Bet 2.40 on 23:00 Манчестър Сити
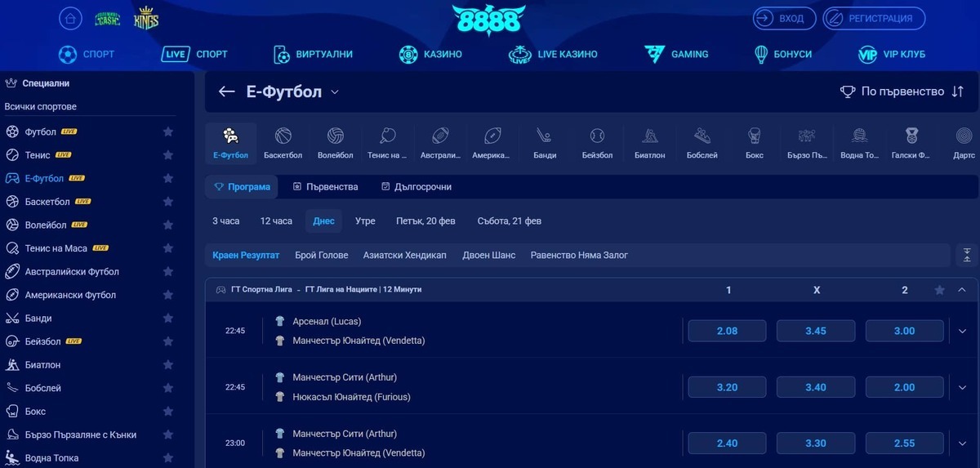Screen dimensions: 980x468 727,443
